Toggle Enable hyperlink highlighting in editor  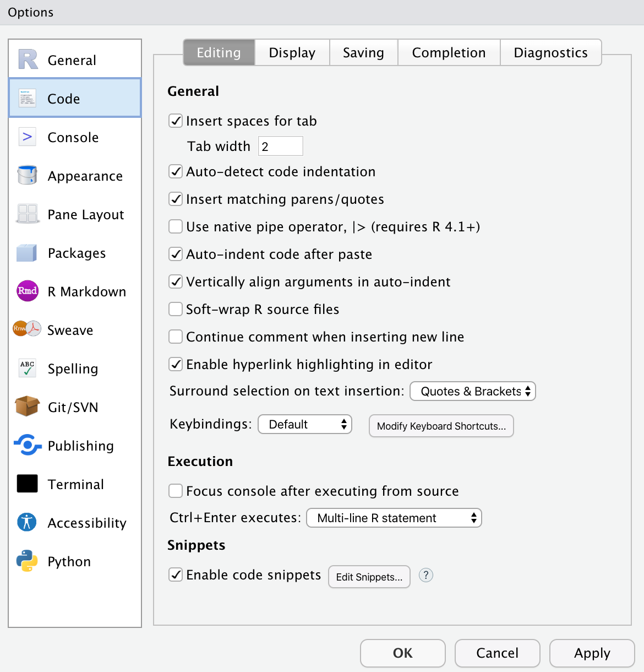click(x=176, y=364)
